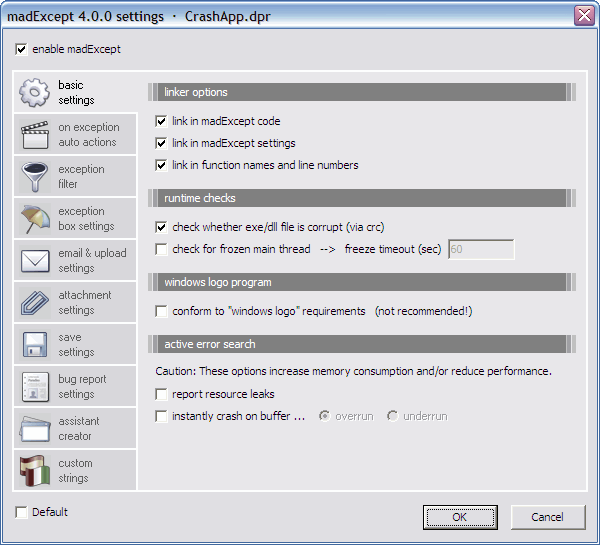Click the clapperboard icon for exception auto actions

[x=35, y=135]
